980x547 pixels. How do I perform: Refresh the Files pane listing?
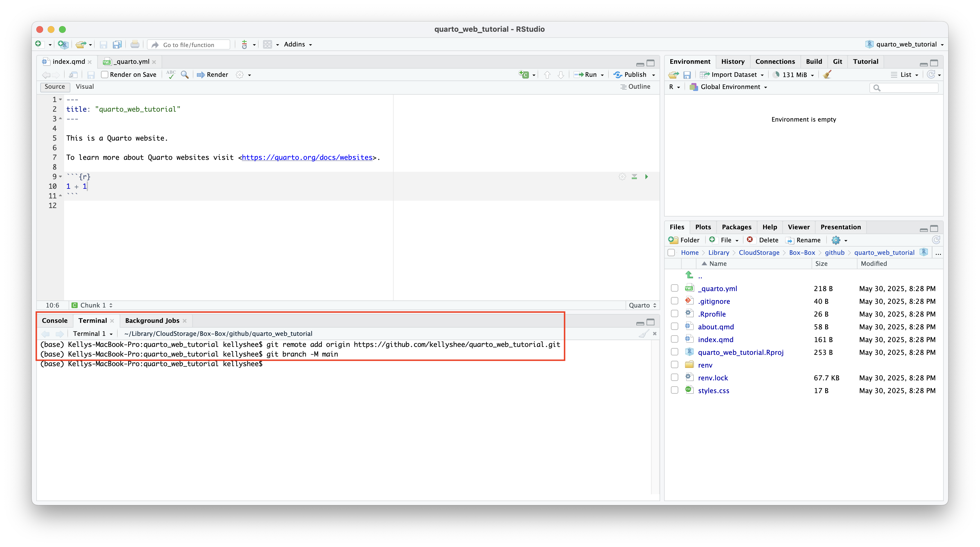[936, 240]
